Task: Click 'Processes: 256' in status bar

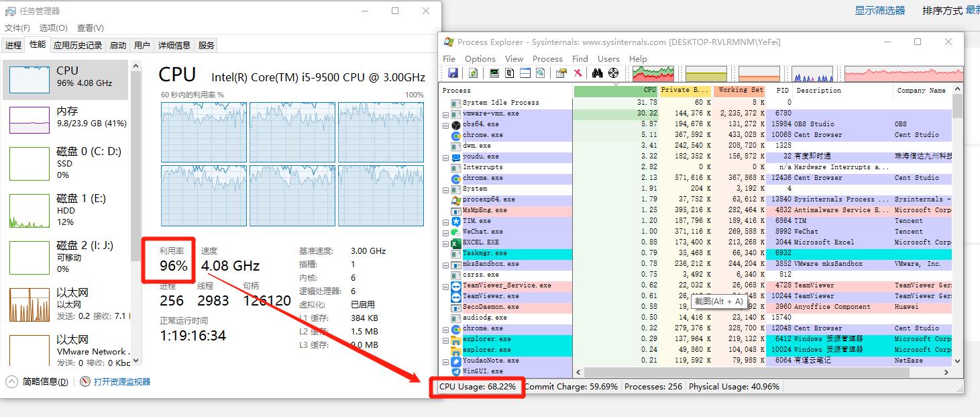Action: 653,387
